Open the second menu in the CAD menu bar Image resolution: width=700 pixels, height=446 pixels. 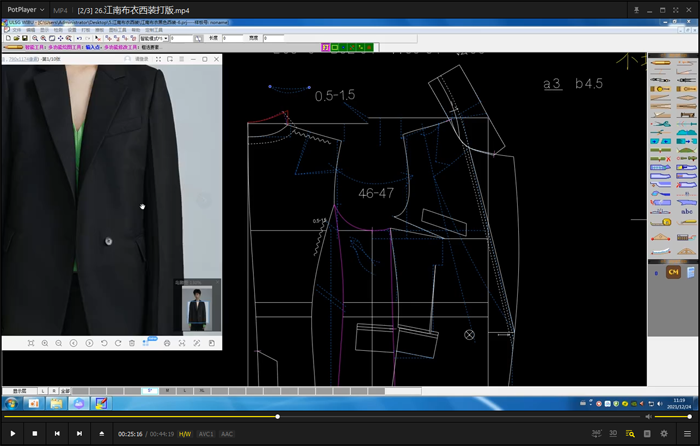pyautogui.click(x=30, y=30)
